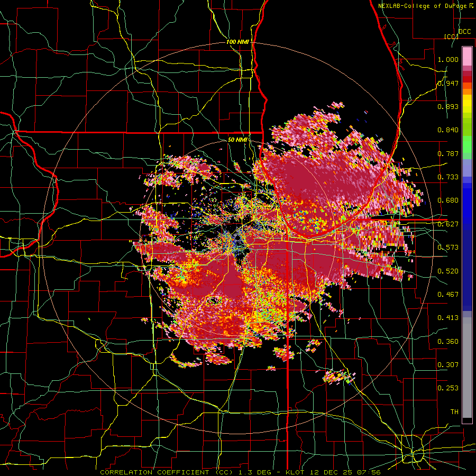476x476 pixels.
Task: Select the 1.000 color scale value
Action: 448,59
